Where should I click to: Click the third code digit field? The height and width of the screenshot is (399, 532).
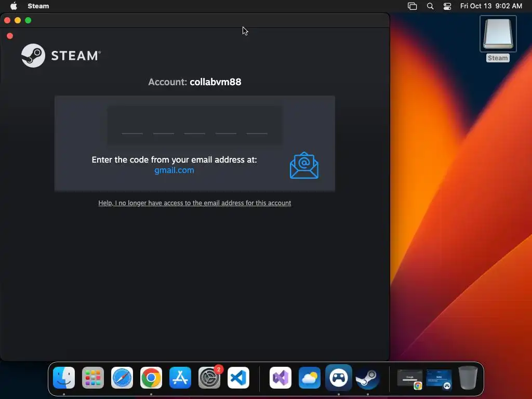[195, 126]
